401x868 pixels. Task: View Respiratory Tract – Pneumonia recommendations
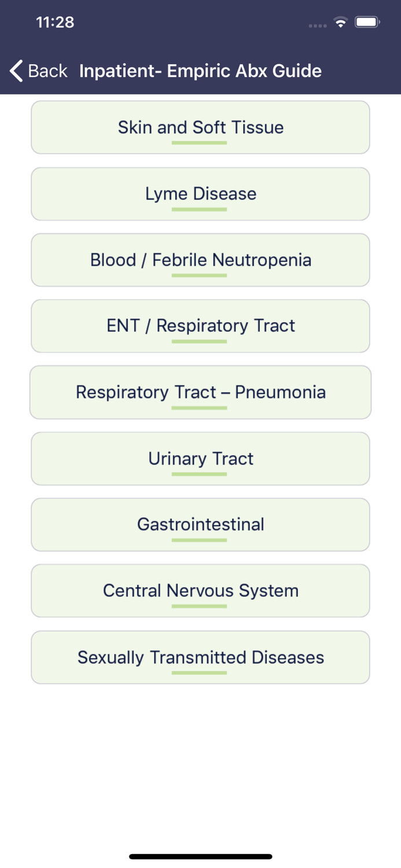(x=200, y=392)
